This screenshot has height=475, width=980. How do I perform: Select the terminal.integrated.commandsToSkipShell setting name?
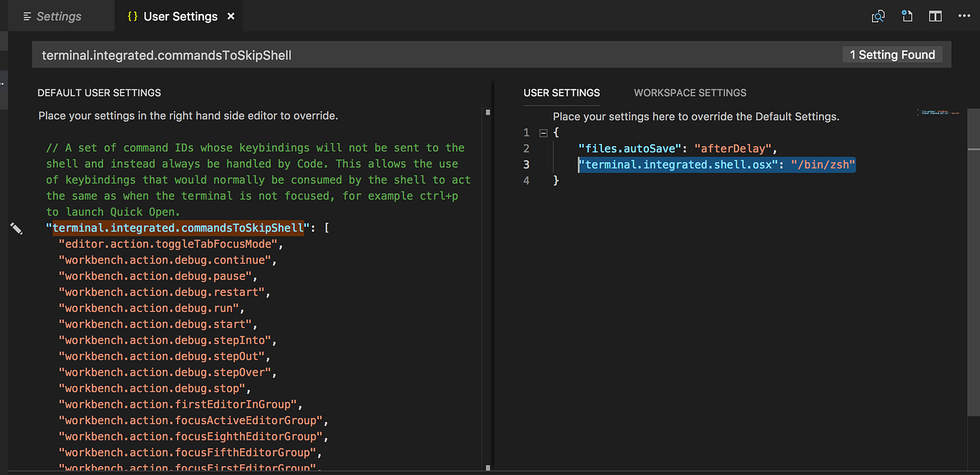point(178,227)
